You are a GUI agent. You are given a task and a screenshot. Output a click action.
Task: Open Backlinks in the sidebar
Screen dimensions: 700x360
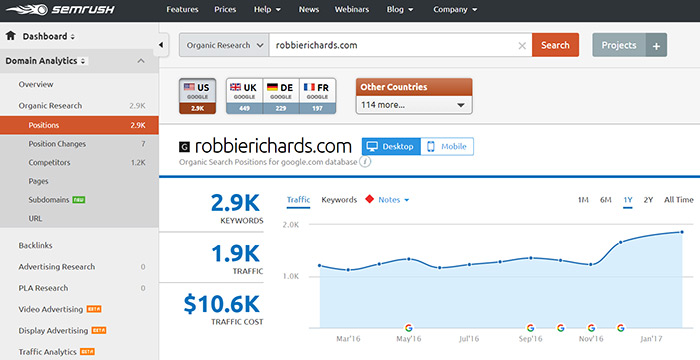tap(35, 245)
